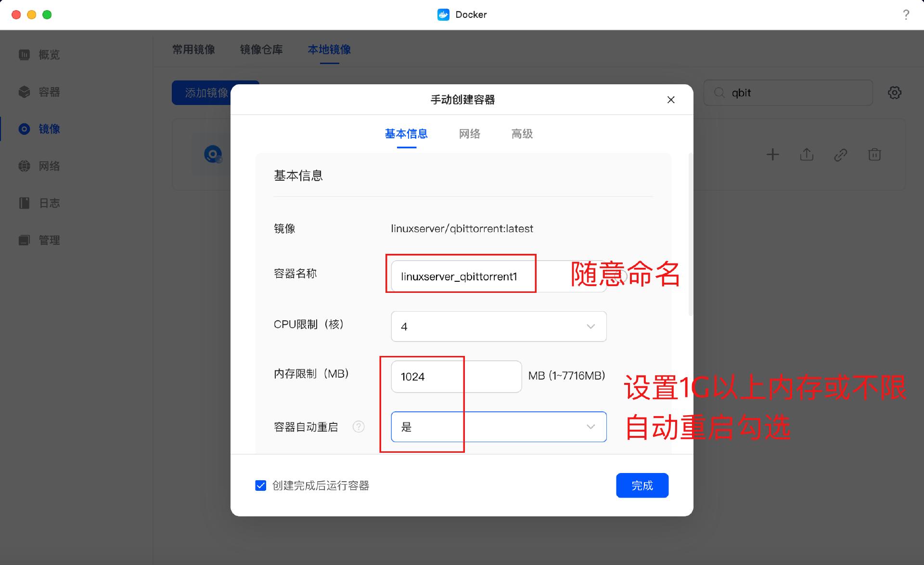The height and width of the screenshot is (565, 924).
Task: Expand the CPU limit dropdown
Action: 498,327
